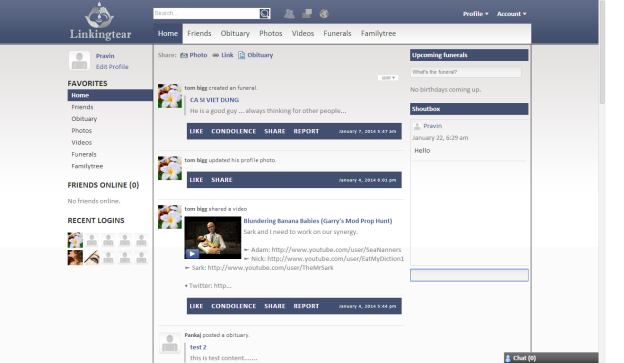
Task: Click the red-haired face avatar in Recent Logins
Action: [x=75, y=258]
